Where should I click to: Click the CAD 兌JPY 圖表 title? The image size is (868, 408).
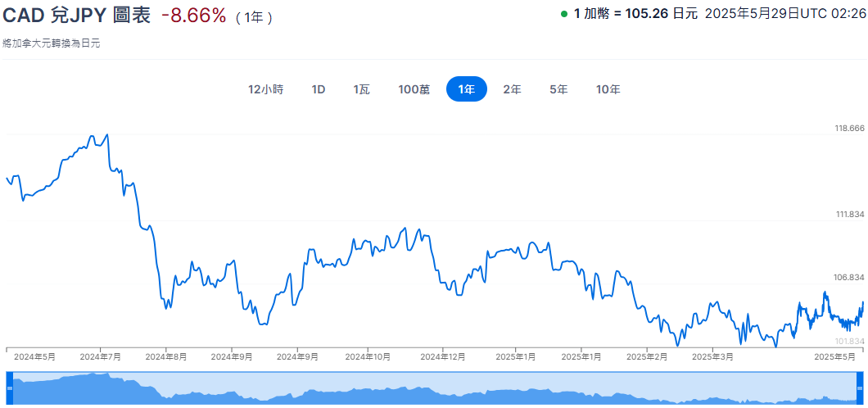click(76, 16)
